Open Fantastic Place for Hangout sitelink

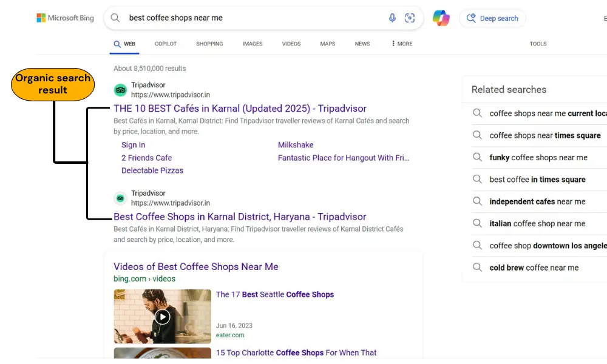click(x=344, y=158)
